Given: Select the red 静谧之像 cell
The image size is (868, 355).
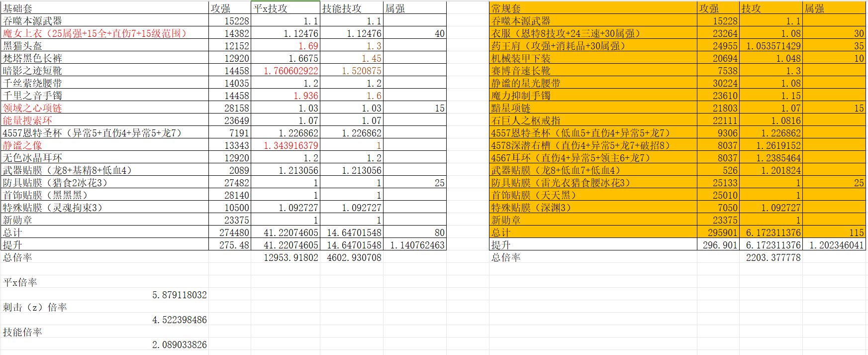Looking at the screenshot, I should tap(105, 145).
